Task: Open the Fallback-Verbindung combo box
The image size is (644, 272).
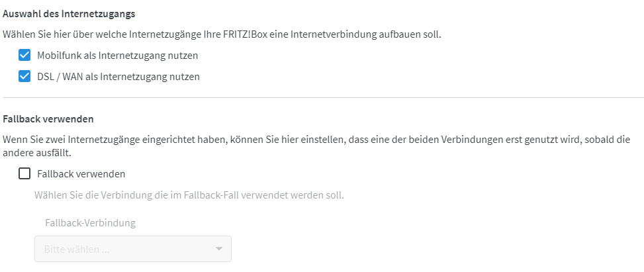Action: (x=132, y=249)
